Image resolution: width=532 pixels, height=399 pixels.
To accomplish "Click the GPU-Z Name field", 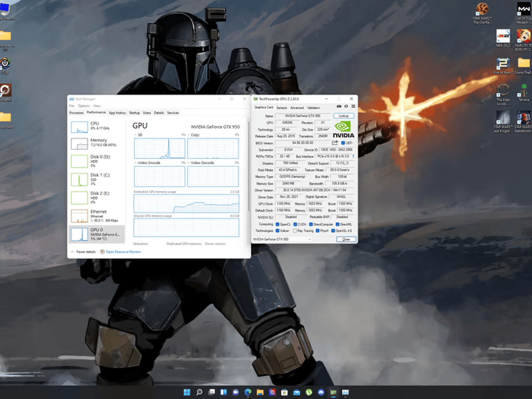I will [x=303, y=116].
